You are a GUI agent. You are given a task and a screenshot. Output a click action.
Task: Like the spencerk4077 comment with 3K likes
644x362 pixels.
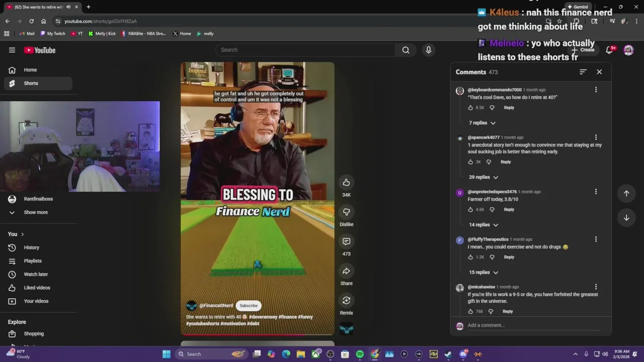coord(470,162)
